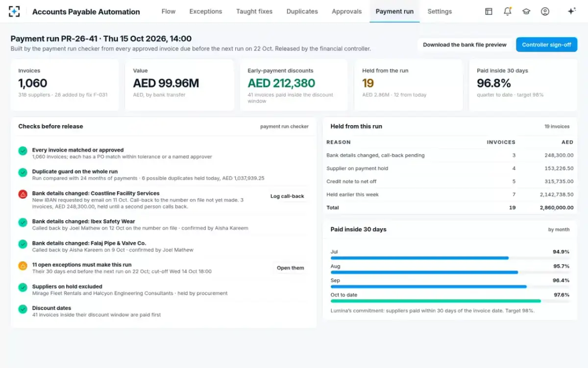Viewport: 588px width, 368px height.
Task: Click green check icon for Suppliers on hold excluded
Action: point(23,288)
